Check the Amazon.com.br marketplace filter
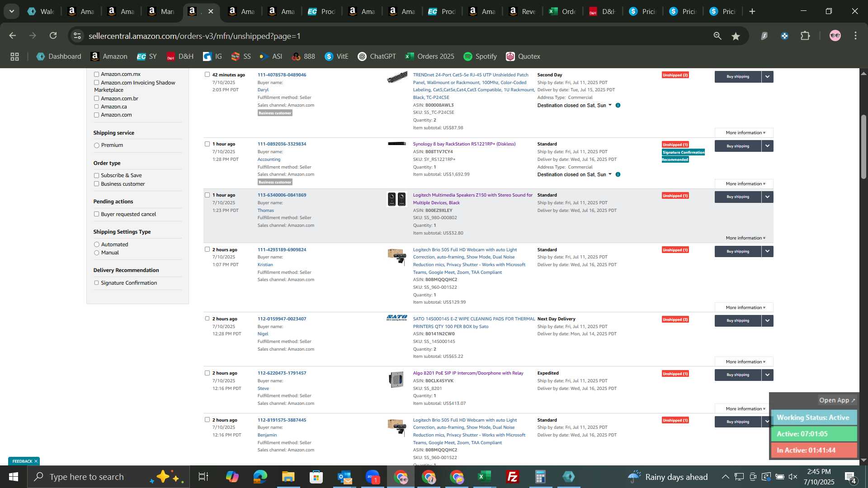This screenshot has width=868, height=488. coord(96,99)
